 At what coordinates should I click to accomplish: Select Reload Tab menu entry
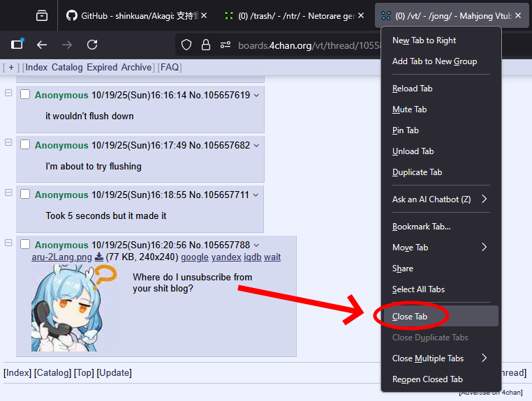[x=441, y=89]
